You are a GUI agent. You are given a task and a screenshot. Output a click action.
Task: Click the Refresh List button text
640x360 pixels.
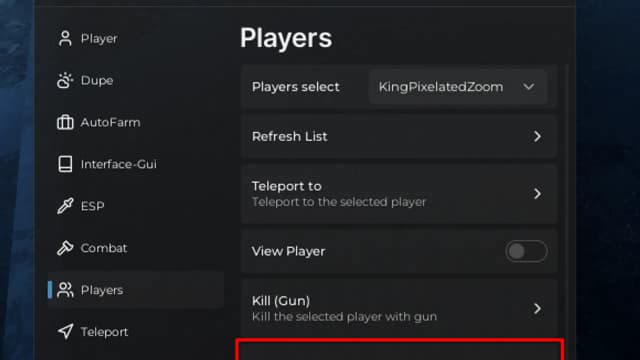(289, 136)
